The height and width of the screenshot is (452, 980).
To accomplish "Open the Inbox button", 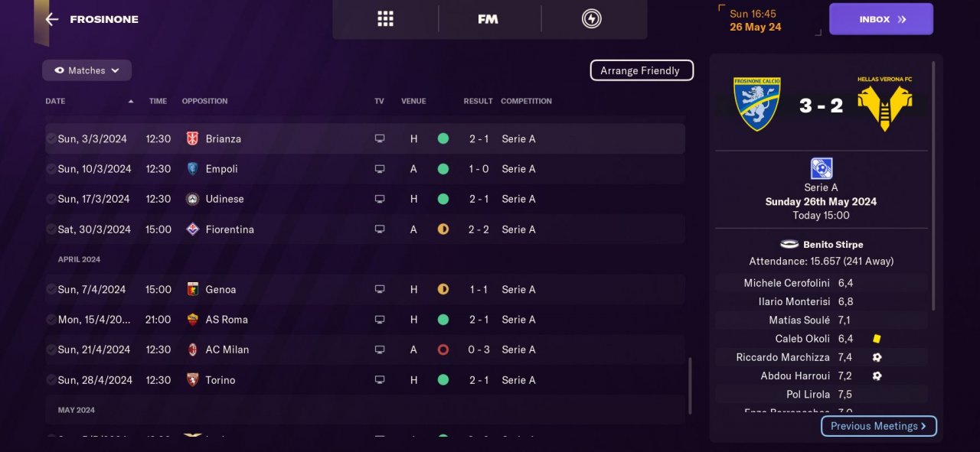I will [x=880, y=19].
